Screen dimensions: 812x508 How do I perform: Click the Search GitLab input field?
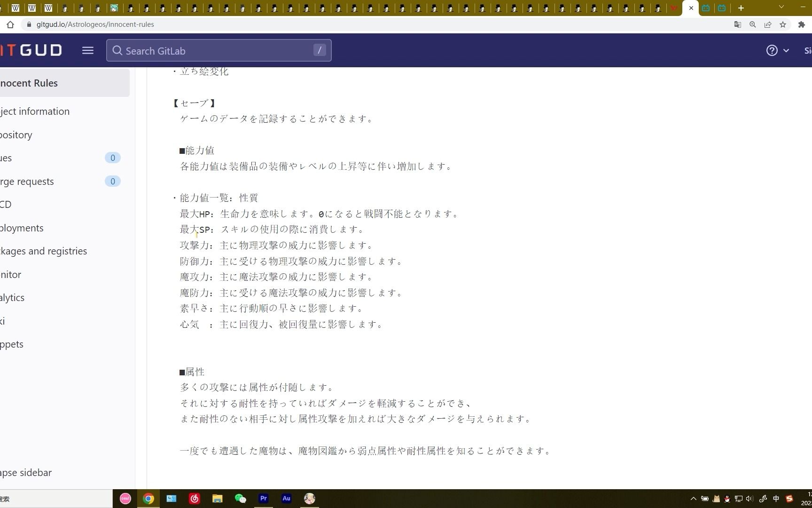click(219, 50)
